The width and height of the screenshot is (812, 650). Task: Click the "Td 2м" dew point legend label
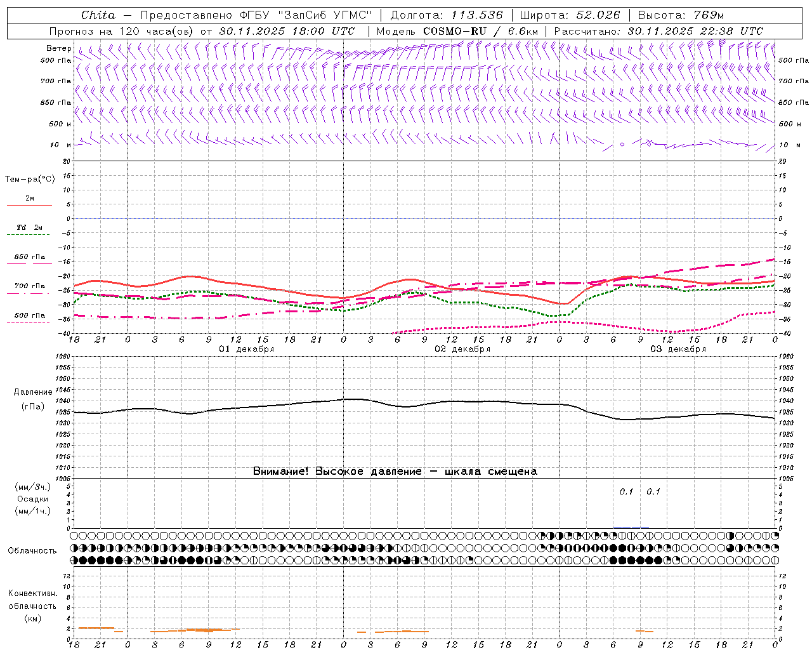(29, 227)
